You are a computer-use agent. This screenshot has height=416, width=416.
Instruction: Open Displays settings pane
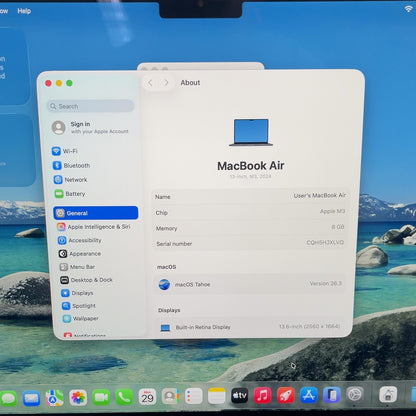[77, 293]
